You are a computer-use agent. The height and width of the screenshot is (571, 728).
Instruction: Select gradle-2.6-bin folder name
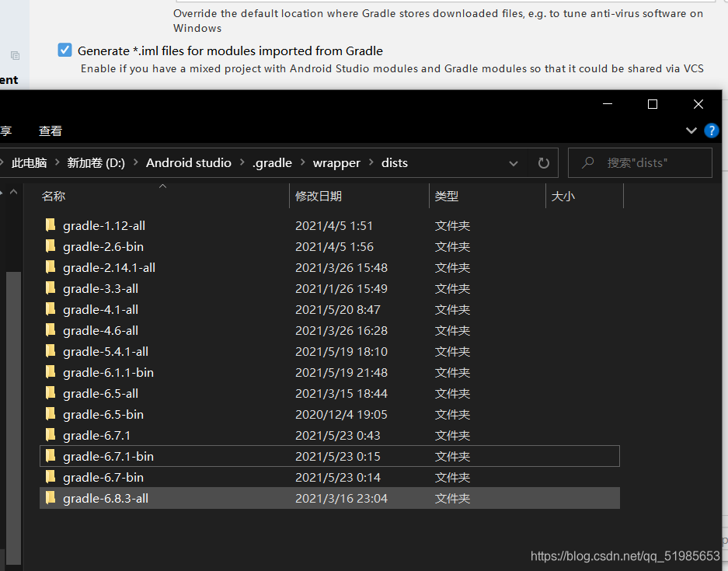(x=103, y=246)
